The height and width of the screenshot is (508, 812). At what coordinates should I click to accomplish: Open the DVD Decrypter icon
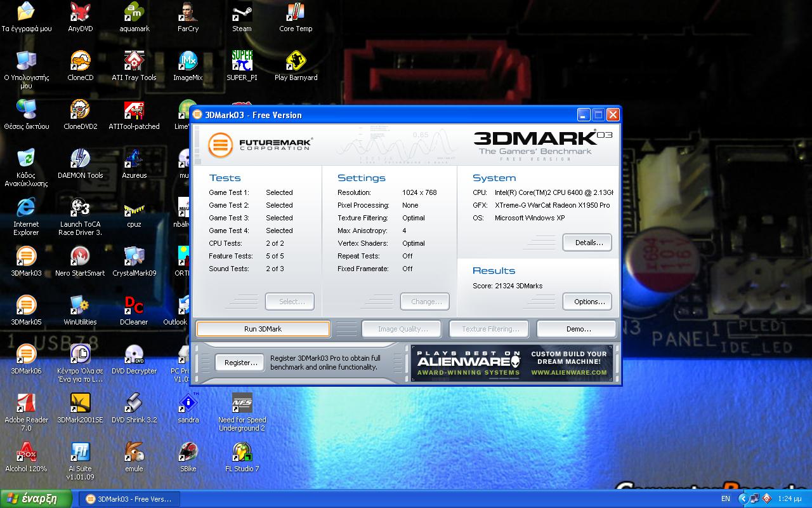(x=134, y=359)
